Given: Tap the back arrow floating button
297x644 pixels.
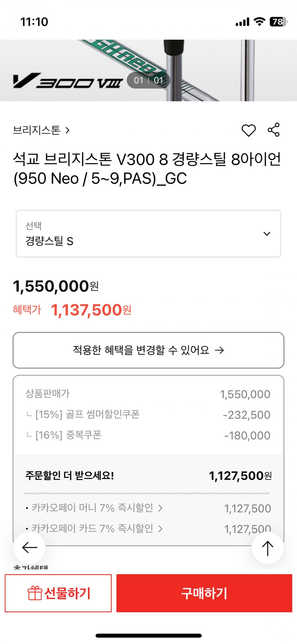Looking at the screenshot, I should click(29, 548).
